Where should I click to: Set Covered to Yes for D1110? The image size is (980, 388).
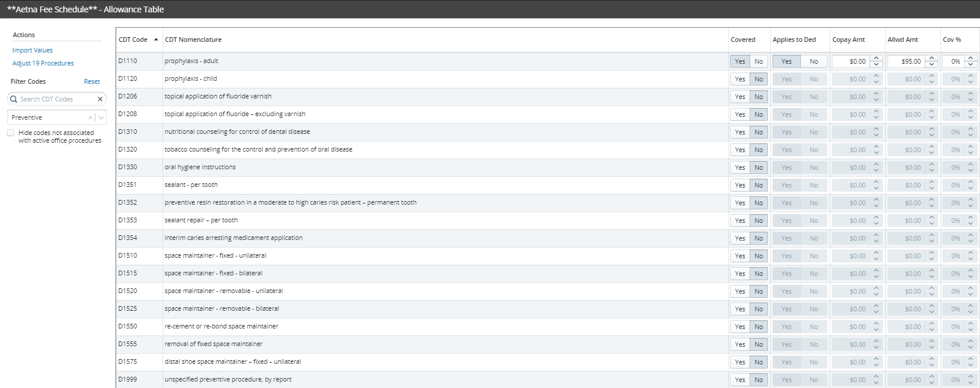[x=740, y=61]
